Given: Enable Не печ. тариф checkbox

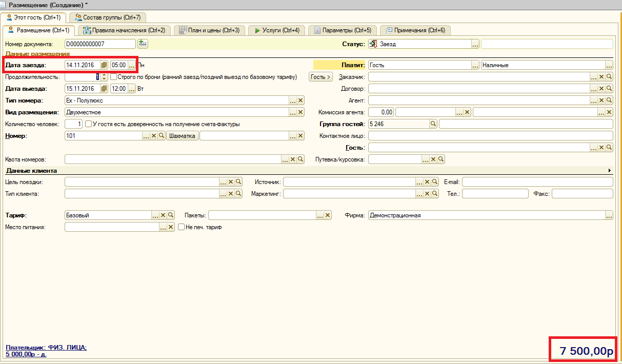Looking at the screenshot, I should [181, 227].
